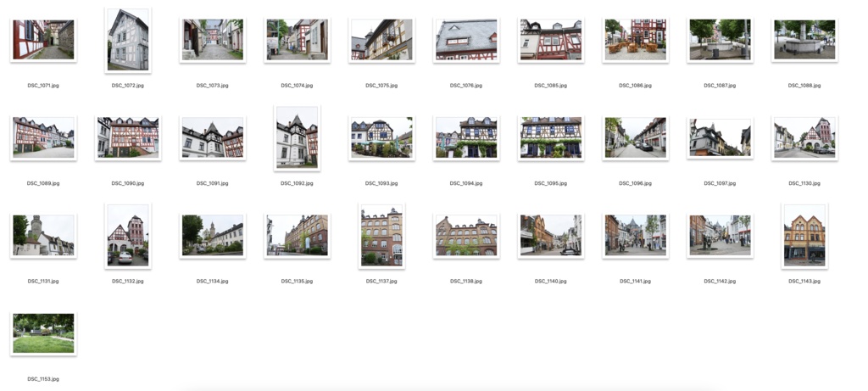Select the DSC_1132.jpg thumbnail

click(x=128, y=236)
